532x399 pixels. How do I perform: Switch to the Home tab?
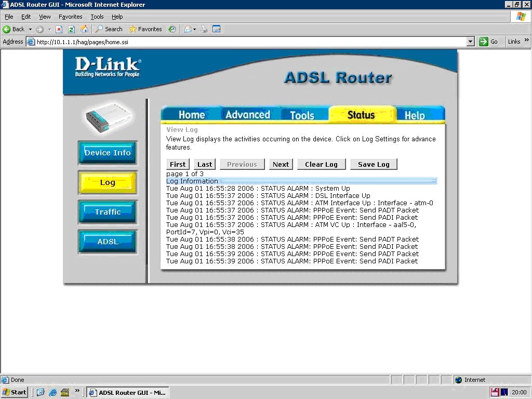pos(192,115)
